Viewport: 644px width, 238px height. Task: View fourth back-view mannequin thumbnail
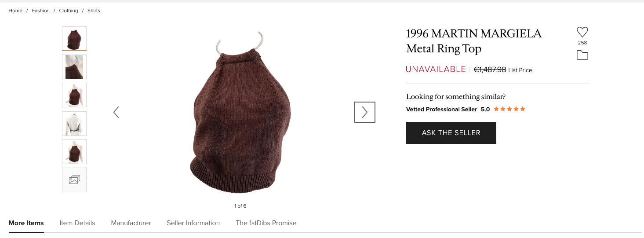coord(74,123)
